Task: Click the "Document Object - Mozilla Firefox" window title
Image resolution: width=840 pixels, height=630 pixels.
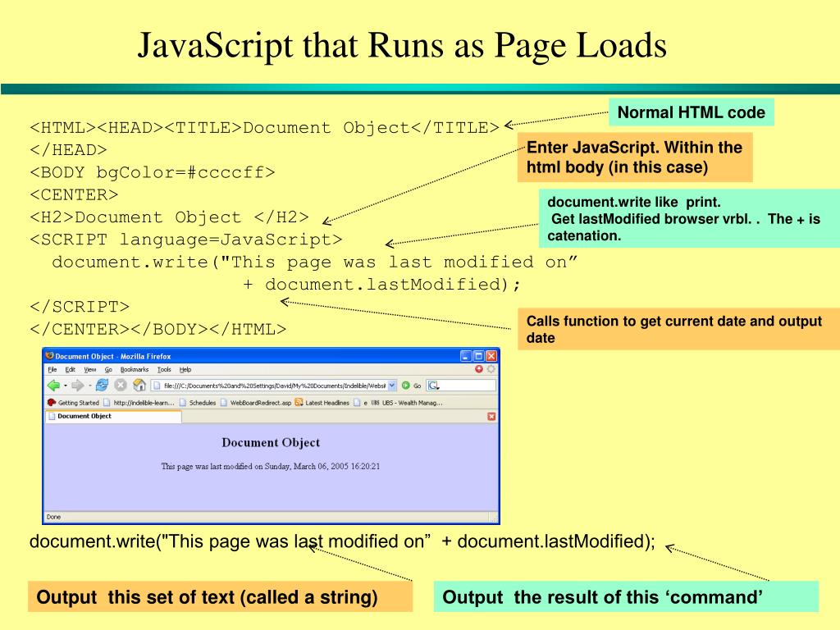Action: click(x=113, y=356)
